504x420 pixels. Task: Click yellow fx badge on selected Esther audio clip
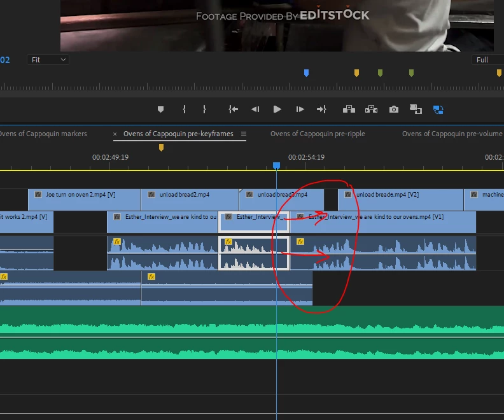[228, 241]
